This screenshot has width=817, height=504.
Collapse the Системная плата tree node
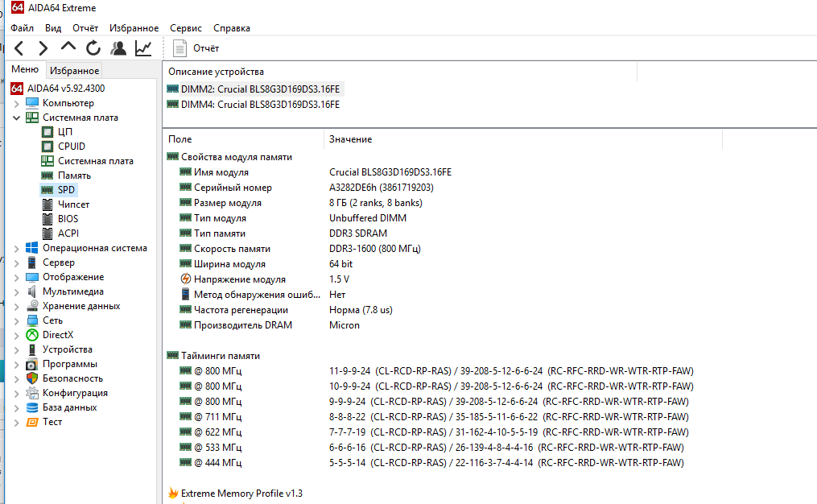click(x=17, y=118)
